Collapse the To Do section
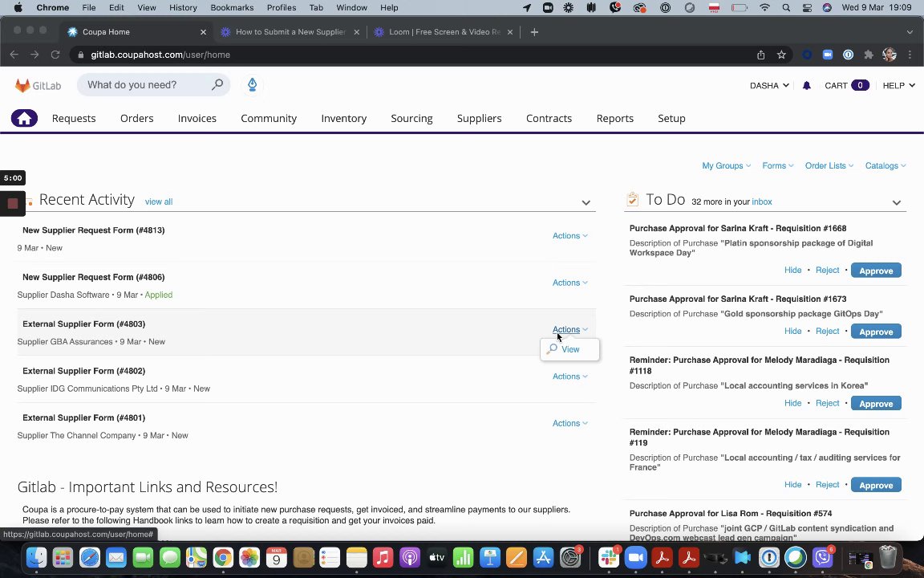Image resolution: width=924 pixels, height=578 pixels. click(896, 202)
